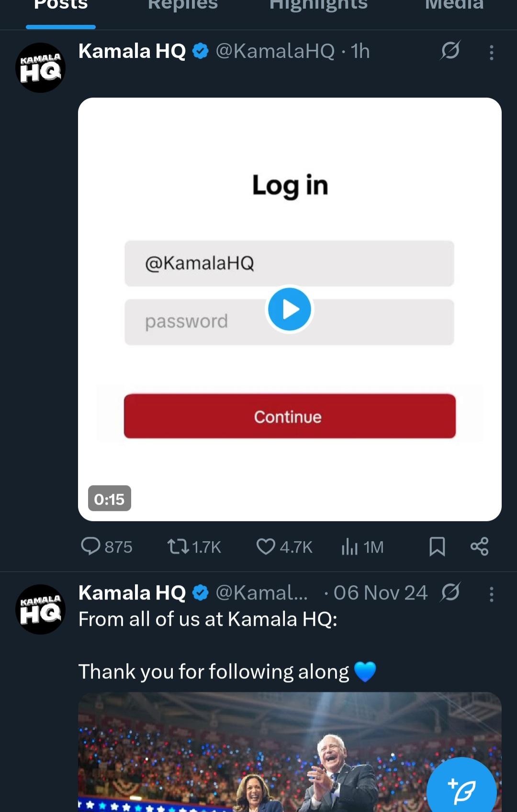Open the Media tab

pos(454,6)
